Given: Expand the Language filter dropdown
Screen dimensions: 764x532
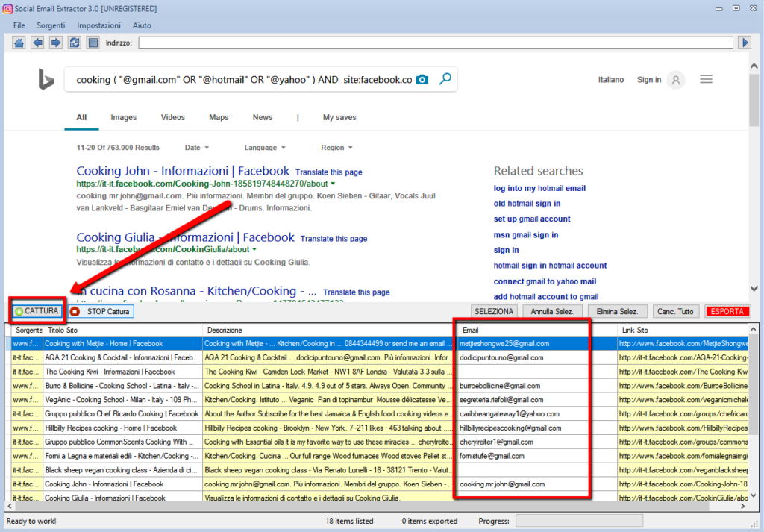Looking at the screenshot, I should [x=265, y=148].
